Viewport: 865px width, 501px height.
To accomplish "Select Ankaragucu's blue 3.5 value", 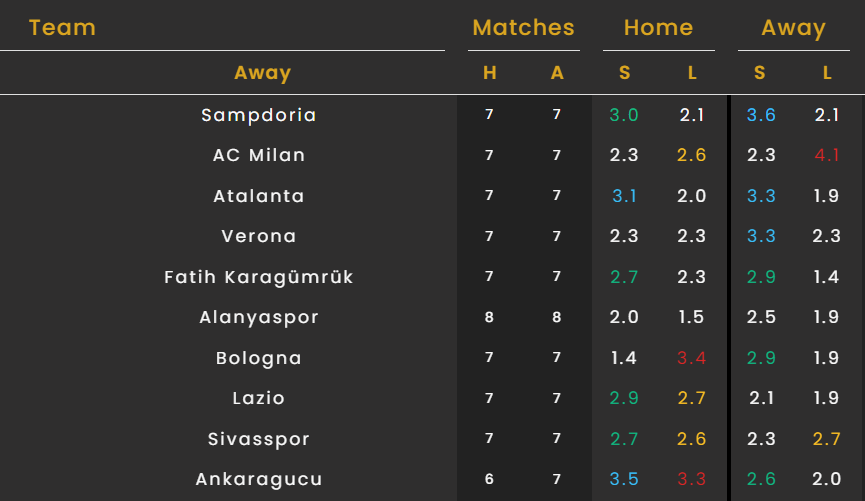I will click(x=624, y=479).
